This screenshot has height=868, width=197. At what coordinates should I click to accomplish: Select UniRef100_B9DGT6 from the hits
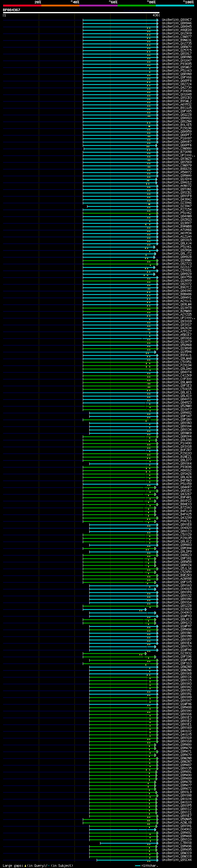point(177,169)
